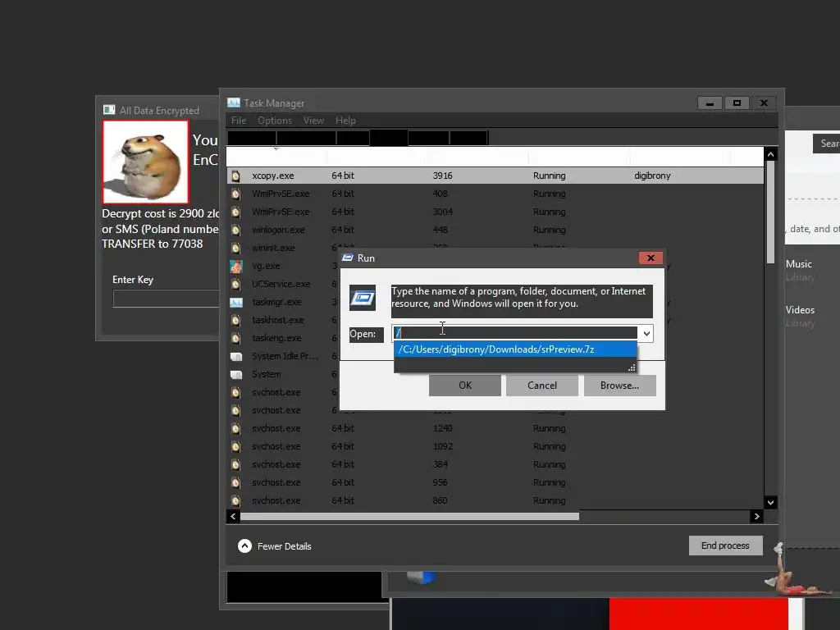Image resolution: width=840 pixels, height=630 pixels.
Task: Click the vertical scrollbar thumb in Task Manager
Action: 770,212
